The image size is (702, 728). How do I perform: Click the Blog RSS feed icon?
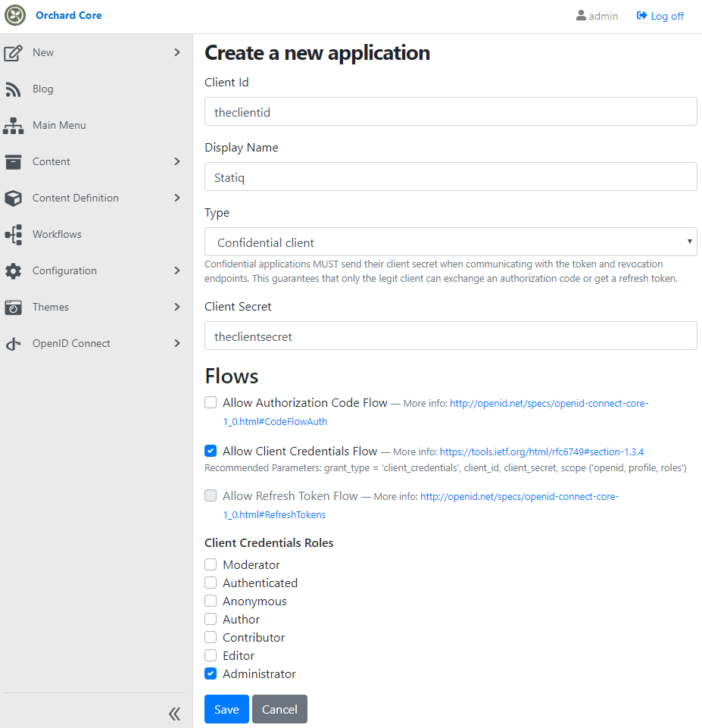tap(13, 89)
